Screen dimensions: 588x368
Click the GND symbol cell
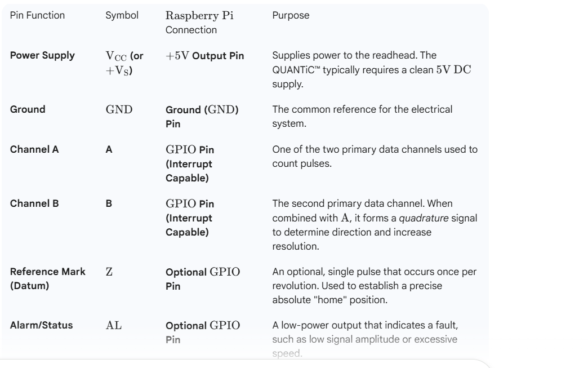[x=119, y=108]
